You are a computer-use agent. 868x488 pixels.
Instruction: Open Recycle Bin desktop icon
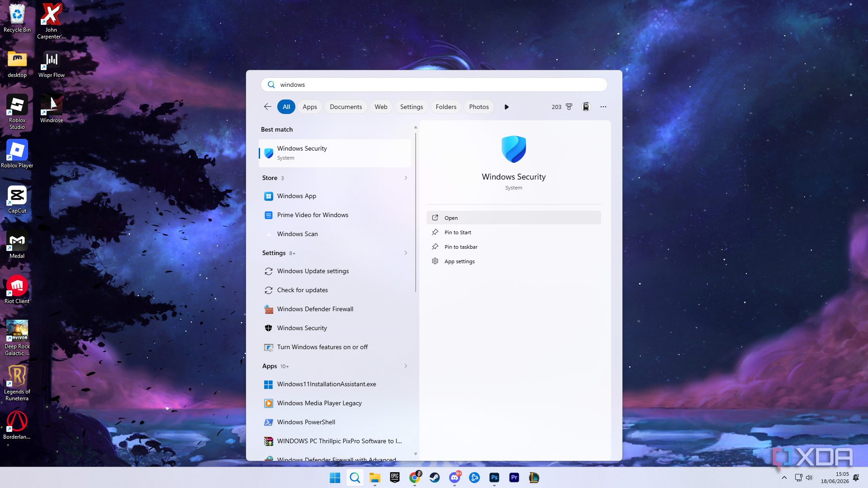17,18
